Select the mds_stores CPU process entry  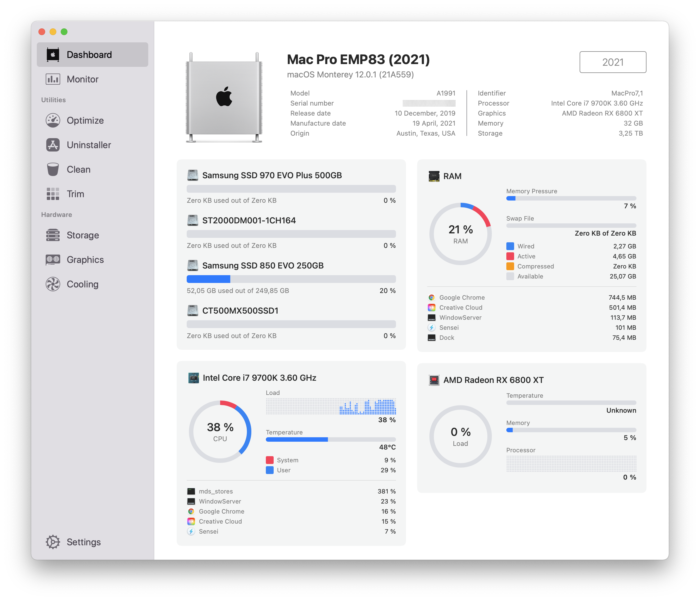291,491
